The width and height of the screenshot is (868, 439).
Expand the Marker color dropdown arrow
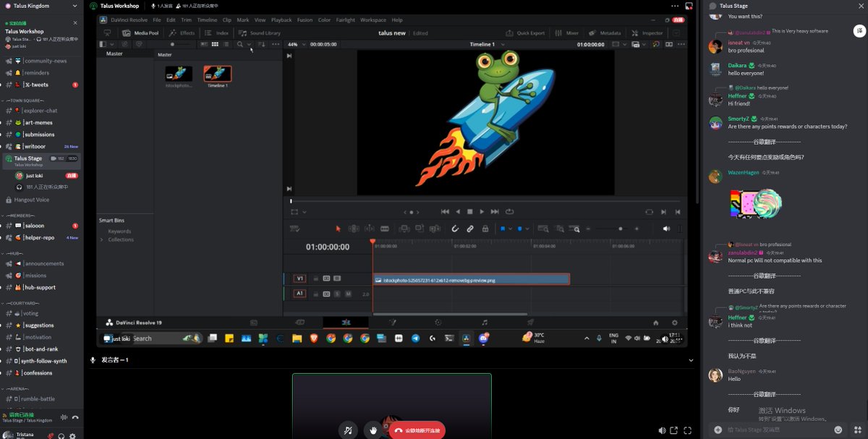(x=527, y=229)
